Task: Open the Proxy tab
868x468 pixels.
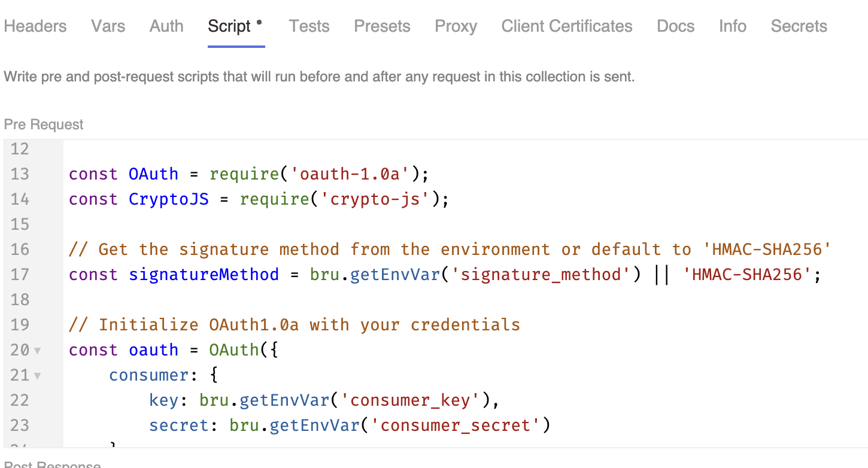Action: coord(456,26)
